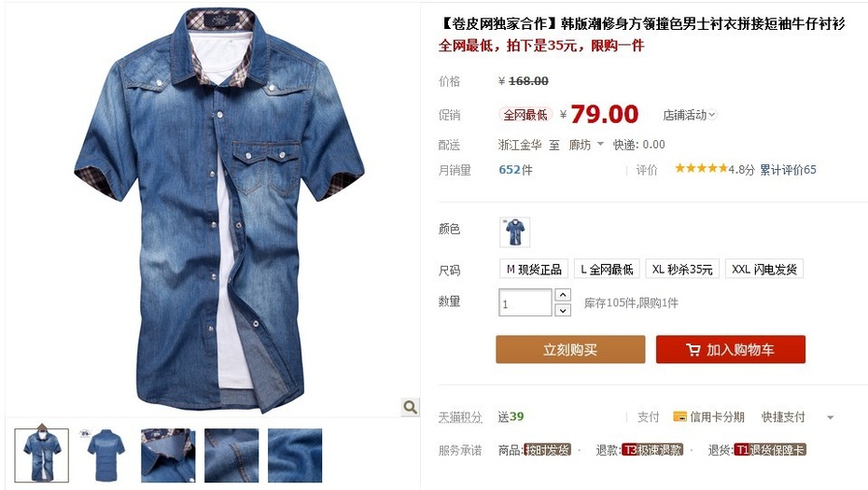
Task: Open the 廊坊 delivery destination dropdown
Action: click(x=586, y=145)
